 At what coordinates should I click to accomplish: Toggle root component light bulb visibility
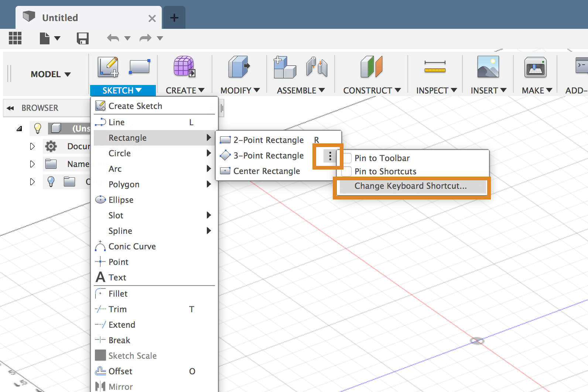point(37,128)
